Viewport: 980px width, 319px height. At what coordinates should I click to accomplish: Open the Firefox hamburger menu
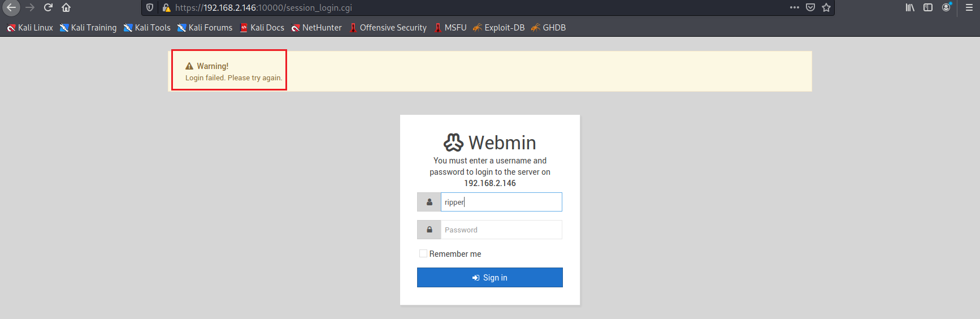969,7
